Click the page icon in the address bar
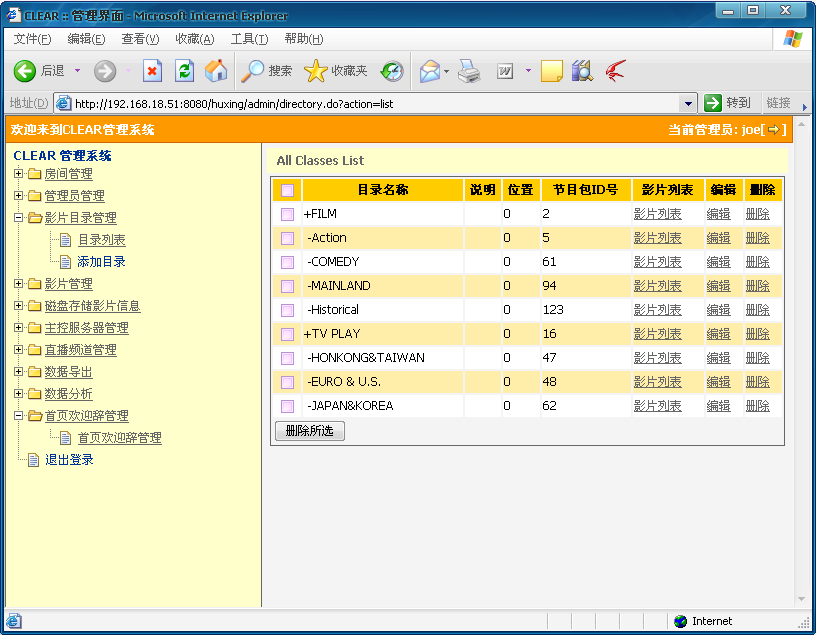 tap(63, 103)
